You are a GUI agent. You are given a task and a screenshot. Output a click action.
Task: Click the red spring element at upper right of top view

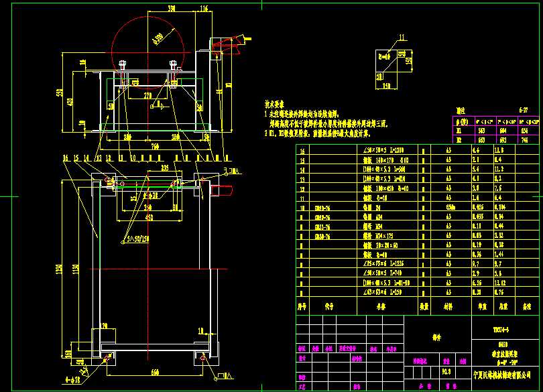pyautogui.click(x=225, y=44)
